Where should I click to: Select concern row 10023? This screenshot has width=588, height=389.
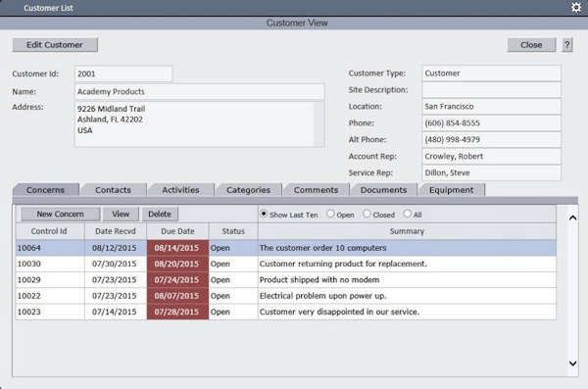pos(286,312)
